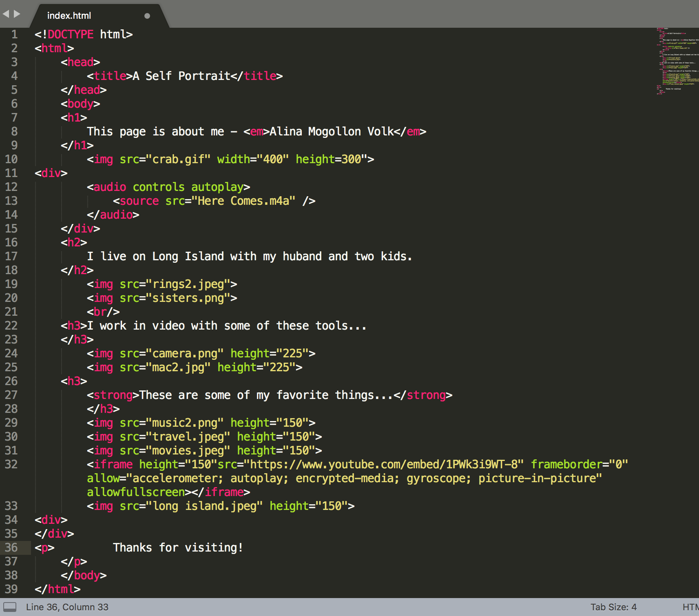Click the unsaved dot on index.html tab
The height and width of the screenshot is (616, 699).
click(147, 16)
